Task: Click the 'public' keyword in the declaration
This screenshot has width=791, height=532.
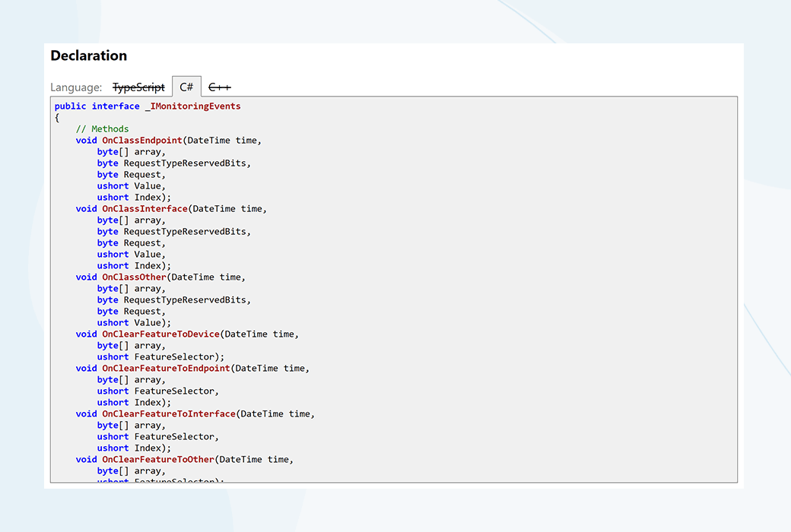Action: [71, 106]
